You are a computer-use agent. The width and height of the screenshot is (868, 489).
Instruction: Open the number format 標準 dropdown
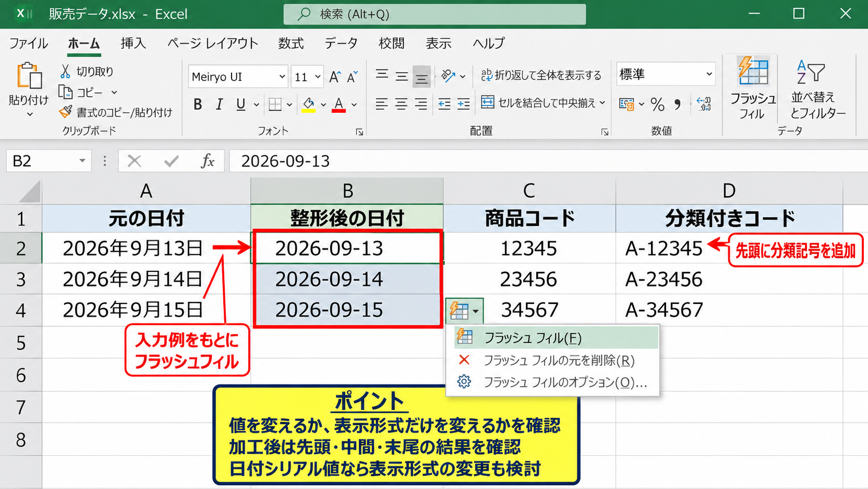pos(709,74)
